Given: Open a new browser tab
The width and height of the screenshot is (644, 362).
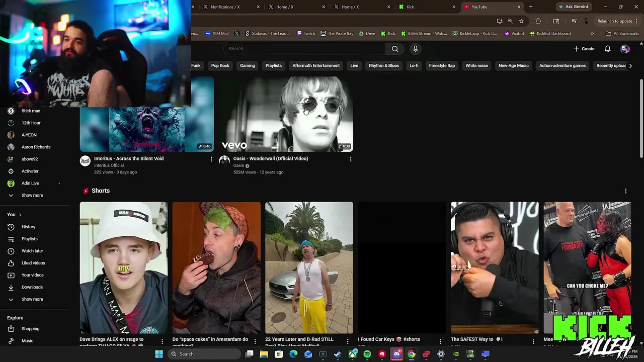Looking at the screenshot, I should point(531,7).
